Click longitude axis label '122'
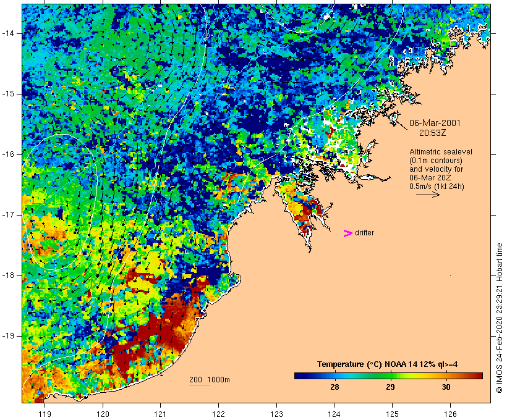The image size is (507, 420). coord(219,414)
